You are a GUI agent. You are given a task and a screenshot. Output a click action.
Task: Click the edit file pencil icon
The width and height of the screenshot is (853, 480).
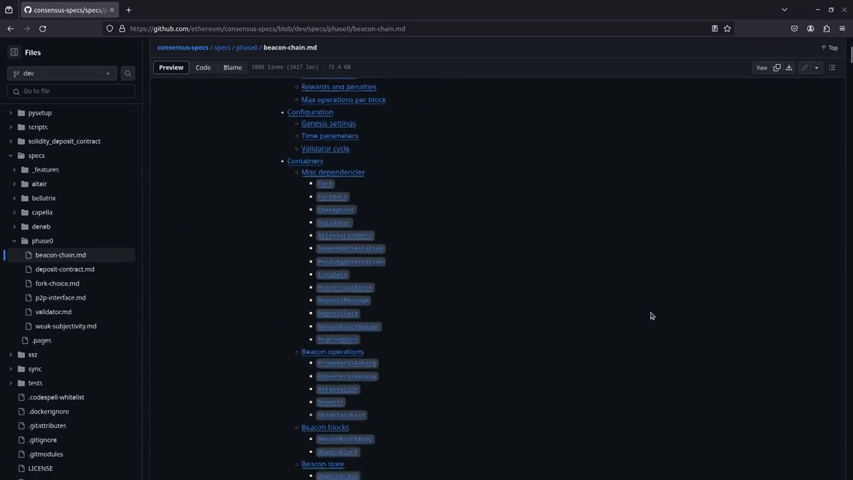pos(805,68)
